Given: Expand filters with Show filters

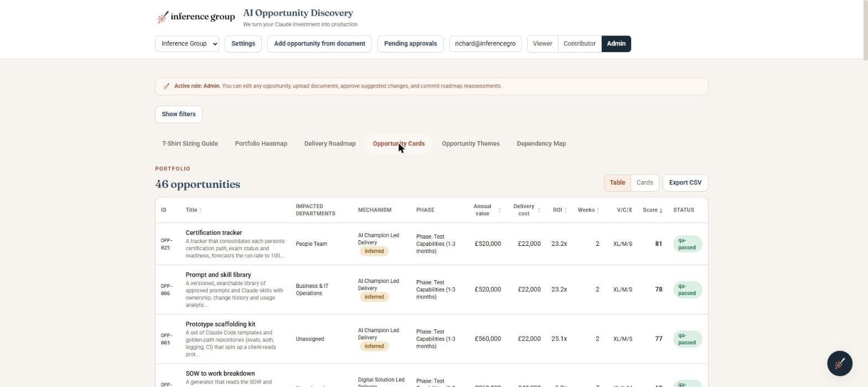Looking at the screenshot, I should click(x=179, y=115).
